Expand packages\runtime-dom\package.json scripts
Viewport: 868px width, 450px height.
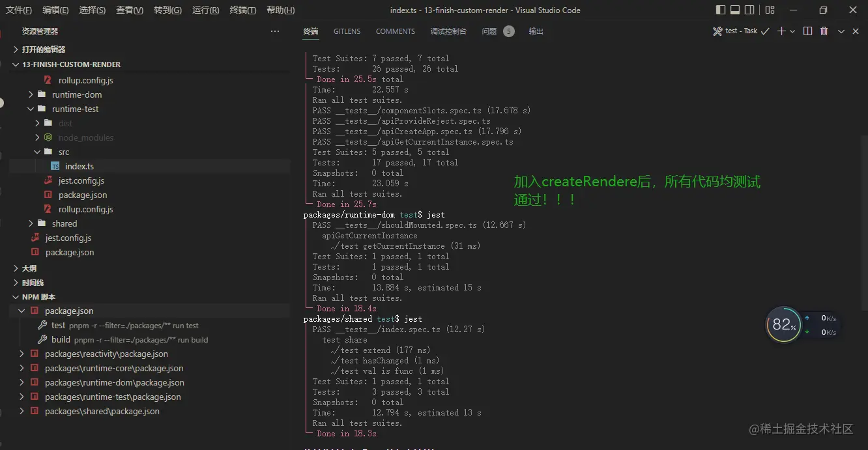150,382
